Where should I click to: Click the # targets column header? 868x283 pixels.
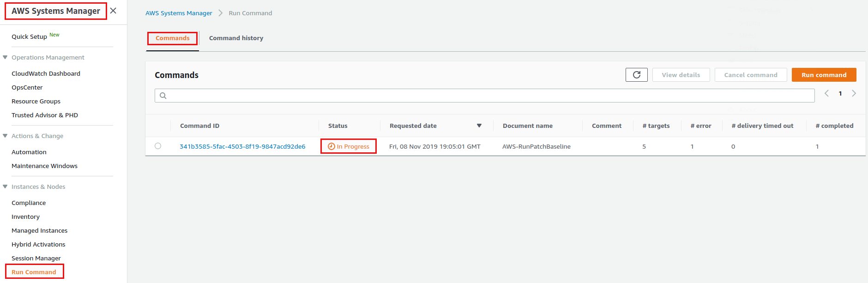tap(656, 126)
